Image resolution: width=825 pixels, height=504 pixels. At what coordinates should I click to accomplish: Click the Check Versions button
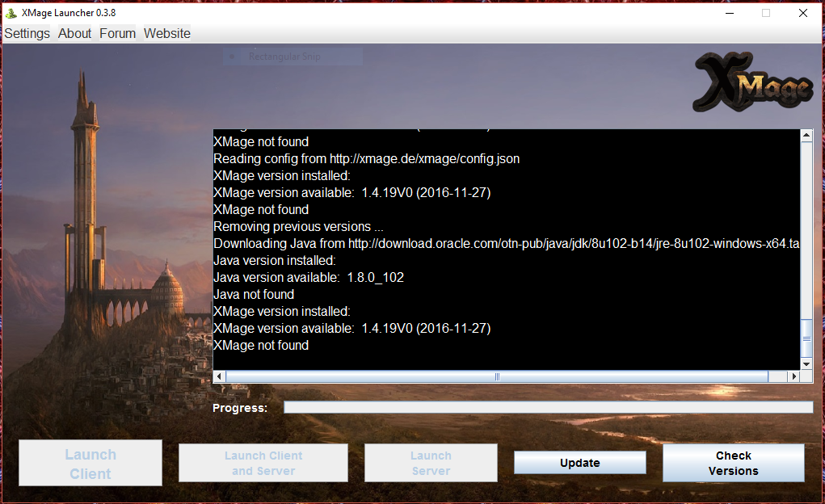pyautogui.click(x=733, y=463)
